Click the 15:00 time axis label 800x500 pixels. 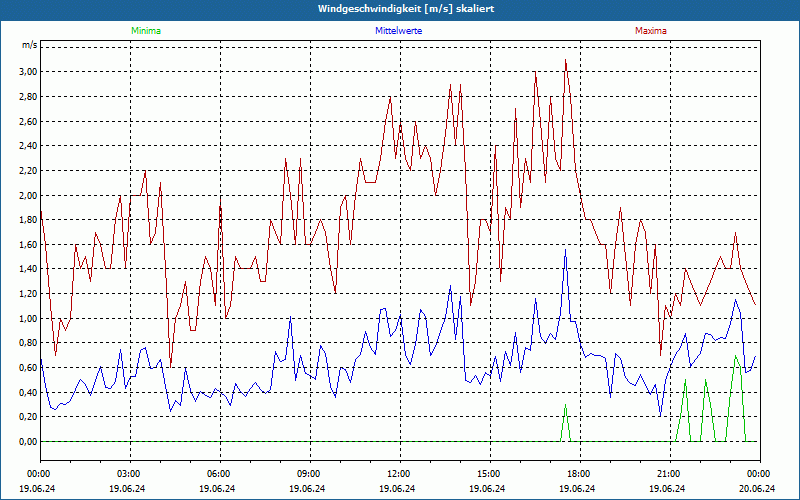tap(487, 474)
